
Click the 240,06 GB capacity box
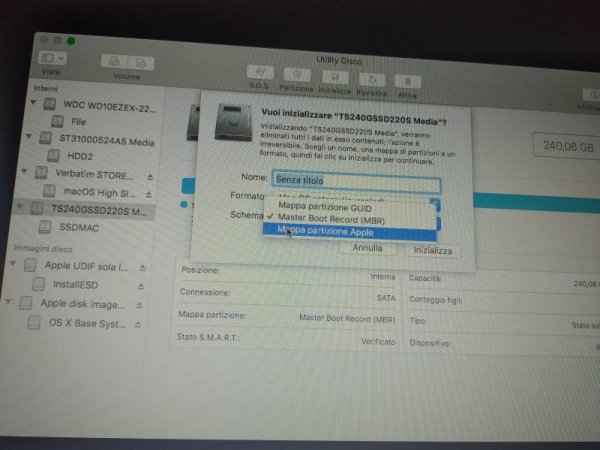[x=567, y=146]
